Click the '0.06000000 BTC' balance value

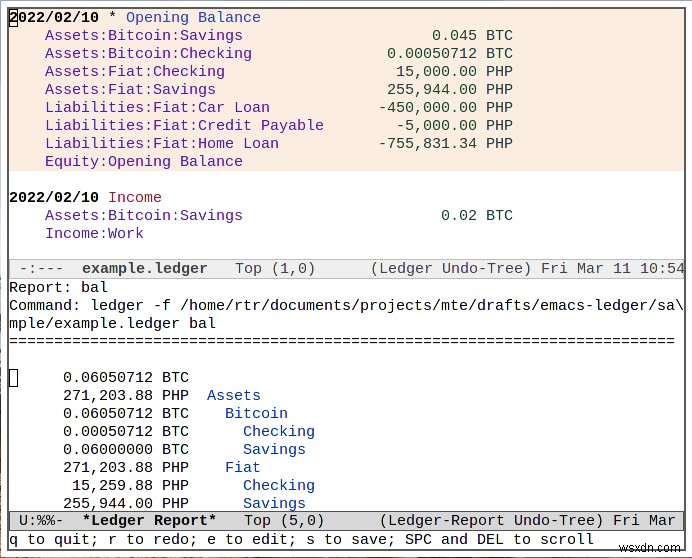coord(126,449)
